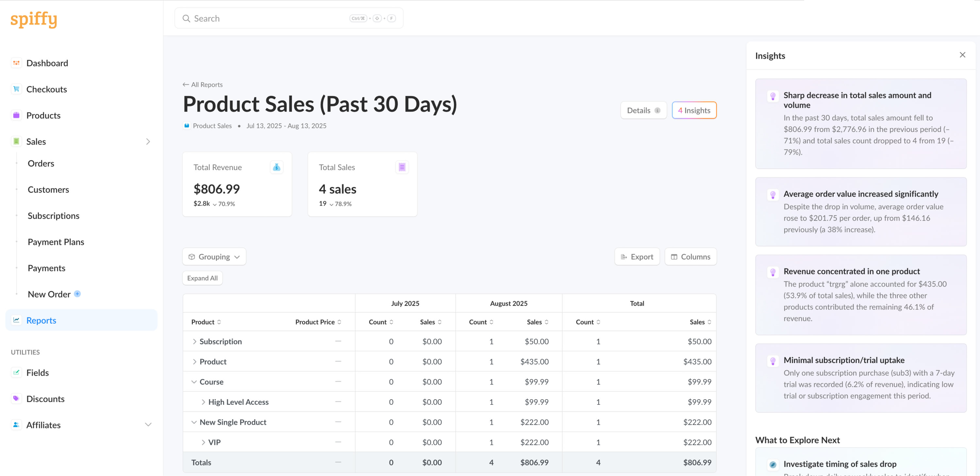Click the Dashboard sidebar icon
Image resolution: width=980 pixels, height=476 pixels.
coord(16,63)
